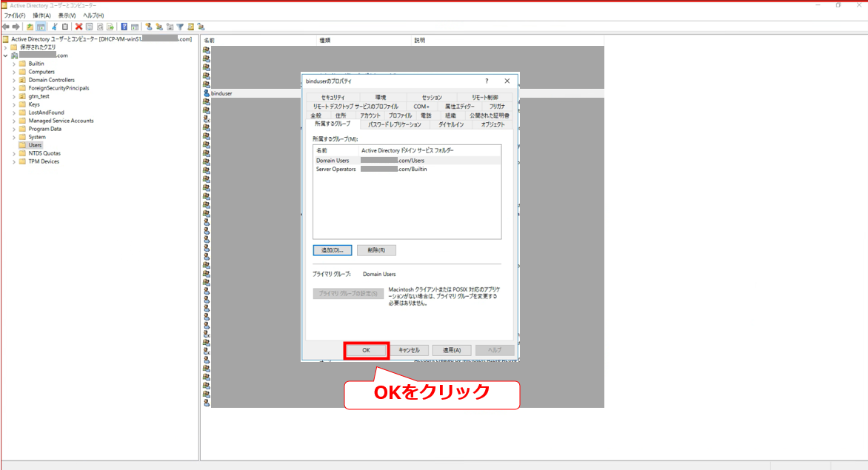Go up one level using folder-up icon
Screen dimensions: 868x470
coord(30,27)
